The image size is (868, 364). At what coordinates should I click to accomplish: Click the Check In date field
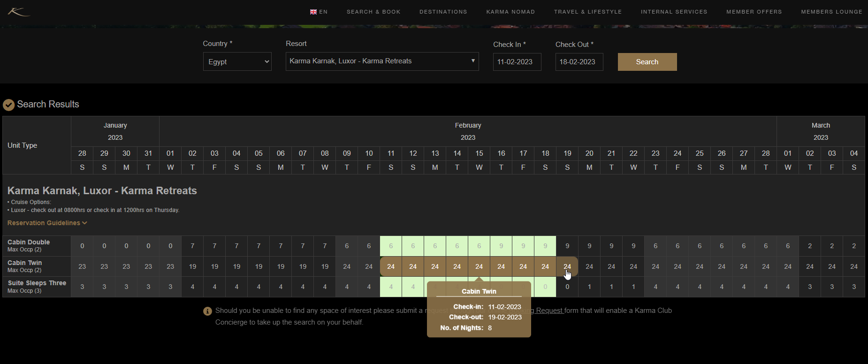(x=517, y=62)
